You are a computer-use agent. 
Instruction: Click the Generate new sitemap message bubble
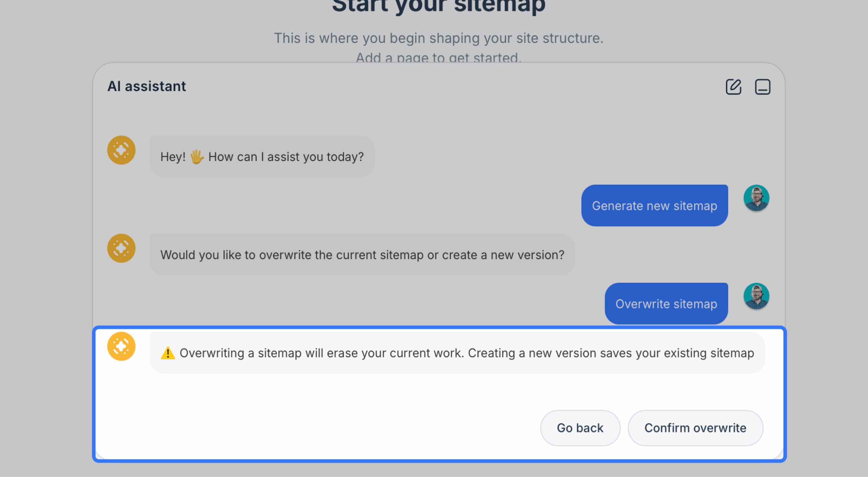pyautogui.click(x=654, y=205)
